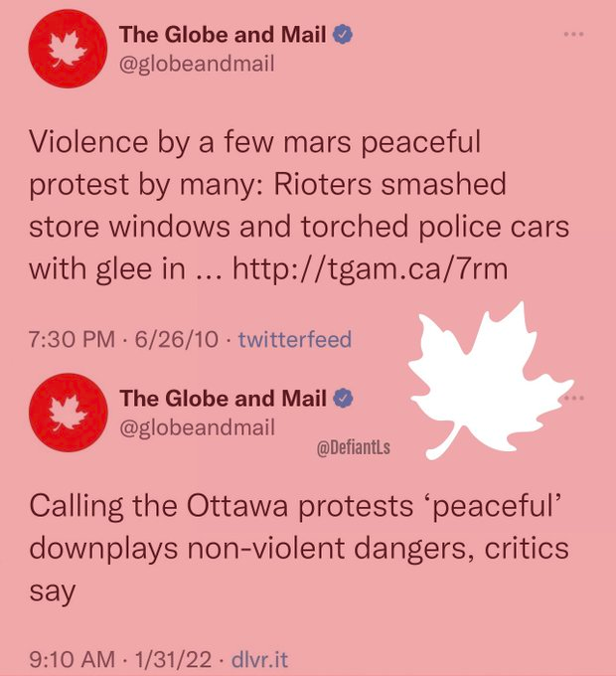This screenshot has width=616, height=676.
Task: Open the first tweet's Globe and Mail avatar
Action: 69,49
